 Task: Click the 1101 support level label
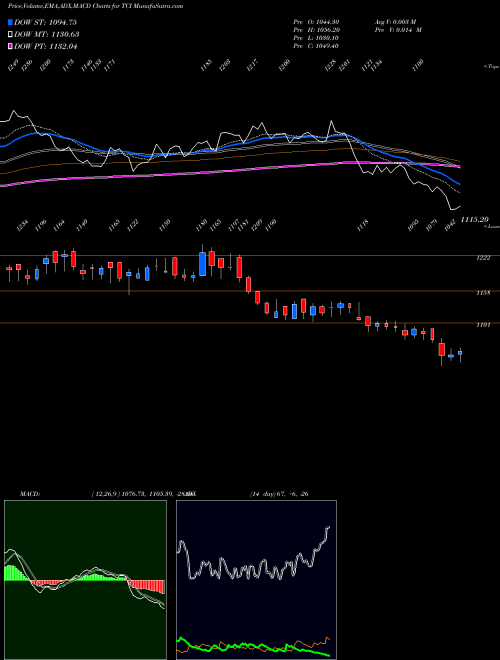pyautogui.click(x=484, y=325)
